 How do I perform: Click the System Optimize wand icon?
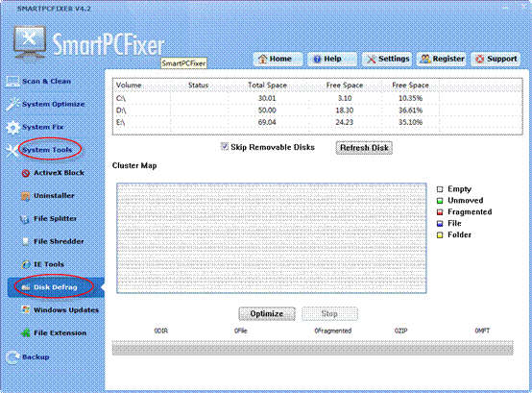(x=12, y=104)
